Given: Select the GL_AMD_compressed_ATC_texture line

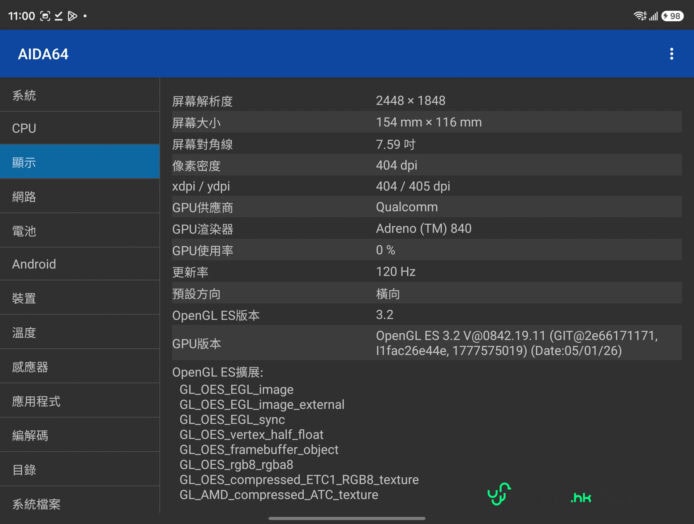Looking at the screenshot, I should [279, 495].
